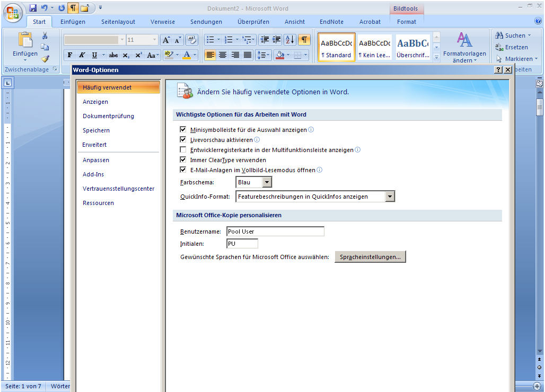The image size is (545, 392).
Task: Toggle the ruler tab selector L
Action: point(7,83)
